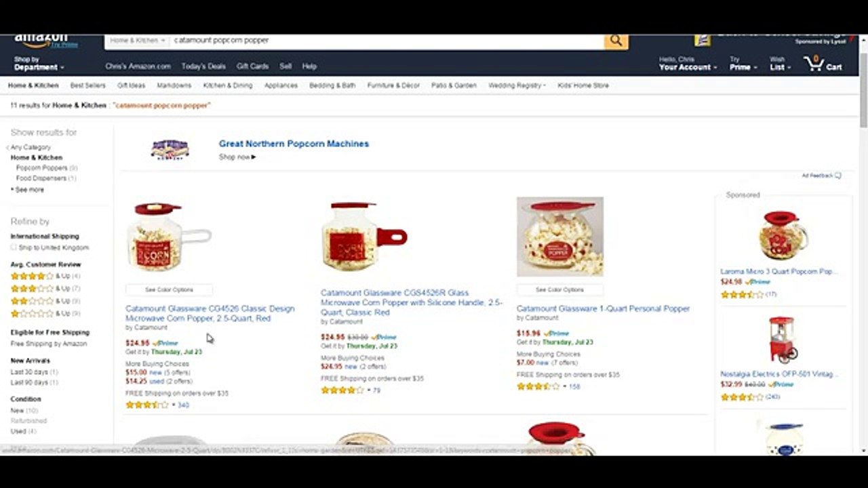Expand Your Account dropdown
868x488 pixels.
[688, 64]
